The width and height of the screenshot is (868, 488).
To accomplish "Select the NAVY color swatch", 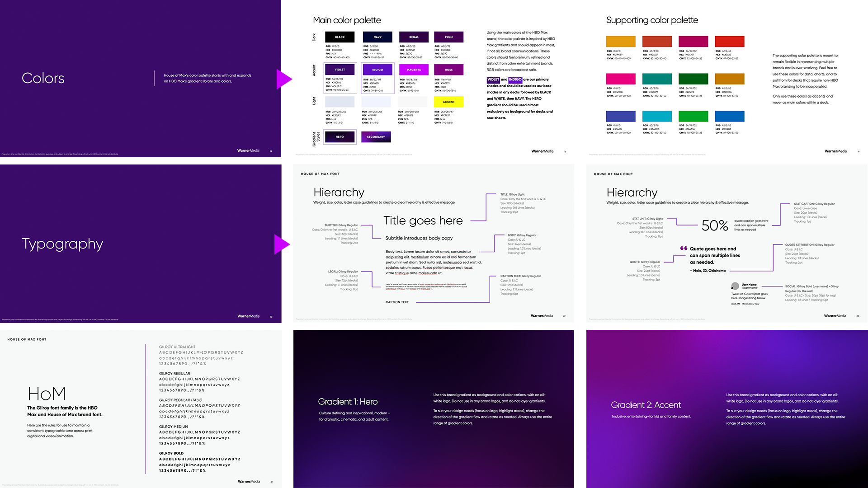I will point(377,37).
